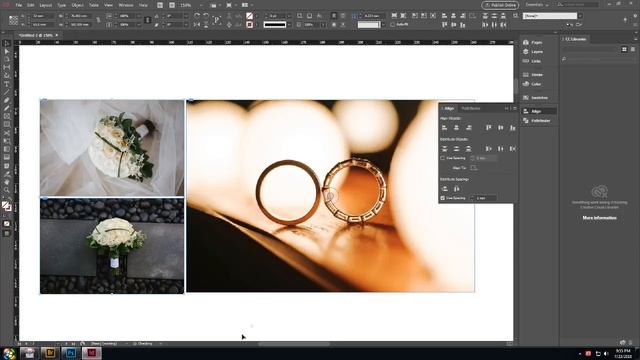640x360 pixels.
Task: Open the Essentials workspace switcher
Action: (x=537, y=5)
